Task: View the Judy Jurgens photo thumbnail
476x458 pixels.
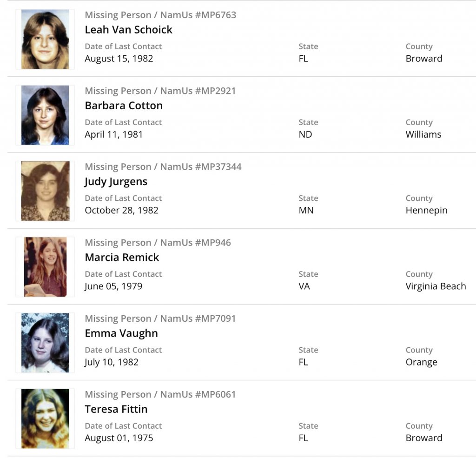Action: pos(45,191)
